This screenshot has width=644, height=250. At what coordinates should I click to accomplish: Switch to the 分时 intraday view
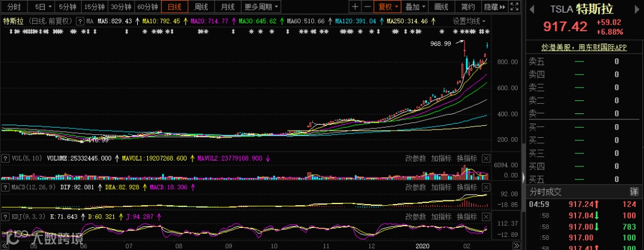click(15, 7)
